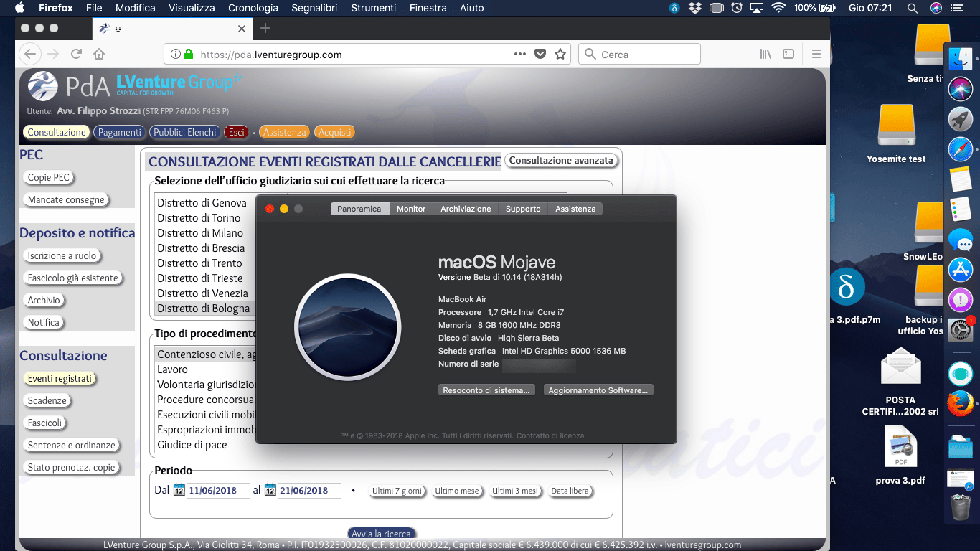Reload the page in Firefox
The height and width of the screenshot is (551, 980).
[76, 54]
